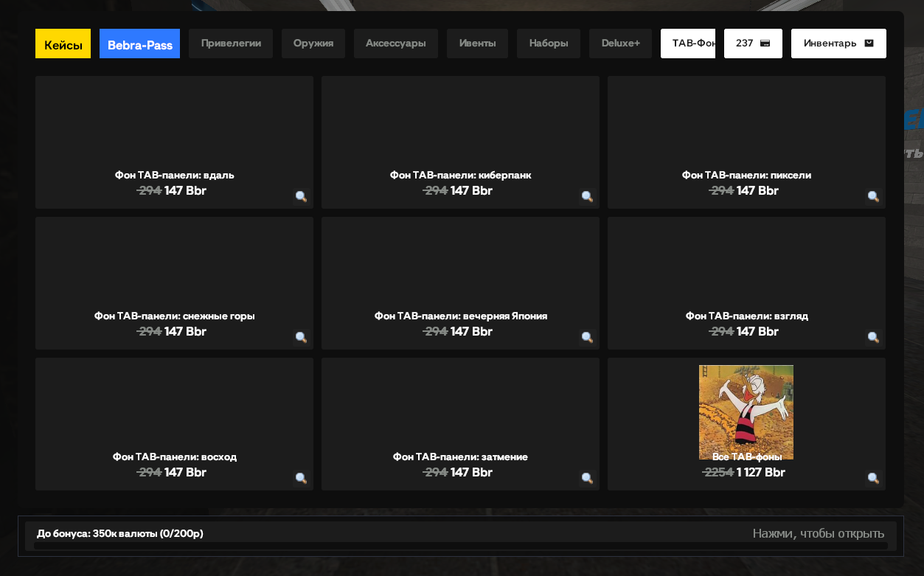
Task: Click the 237 balance button
Action: 753,44
